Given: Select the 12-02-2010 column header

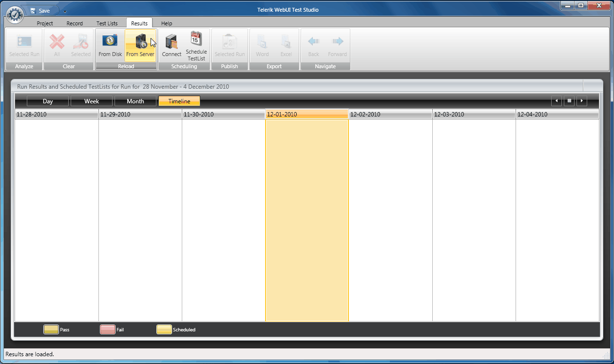Looking at the screenshot, I should tap(390, 115).
